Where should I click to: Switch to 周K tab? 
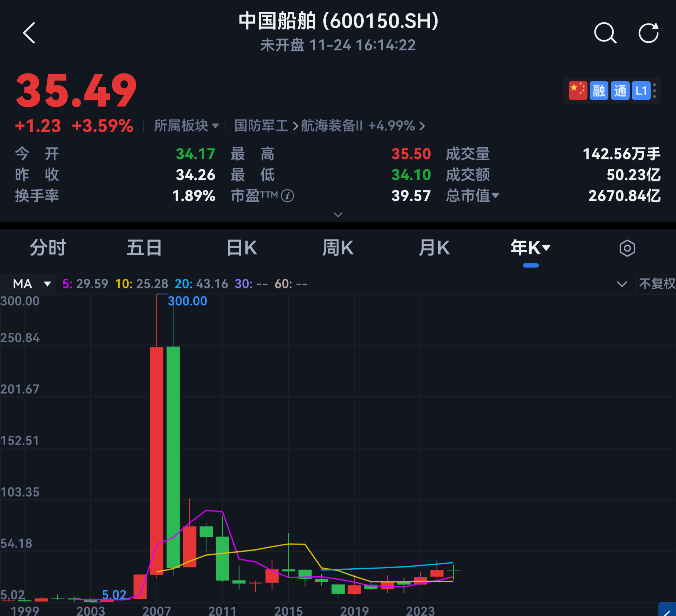coord(338,248)
